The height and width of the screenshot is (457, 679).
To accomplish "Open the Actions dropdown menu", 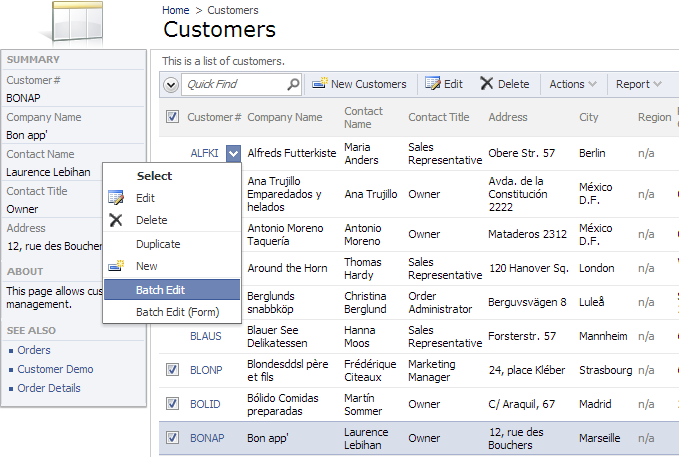I will [x=573, y=84].
